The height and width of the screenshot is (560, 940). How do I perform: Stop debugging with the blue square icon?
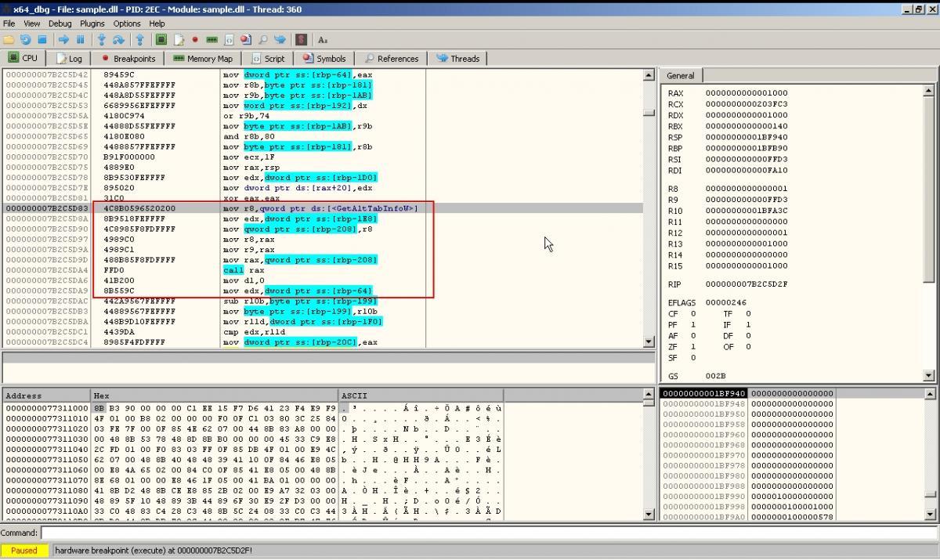[x=42, y=39]
